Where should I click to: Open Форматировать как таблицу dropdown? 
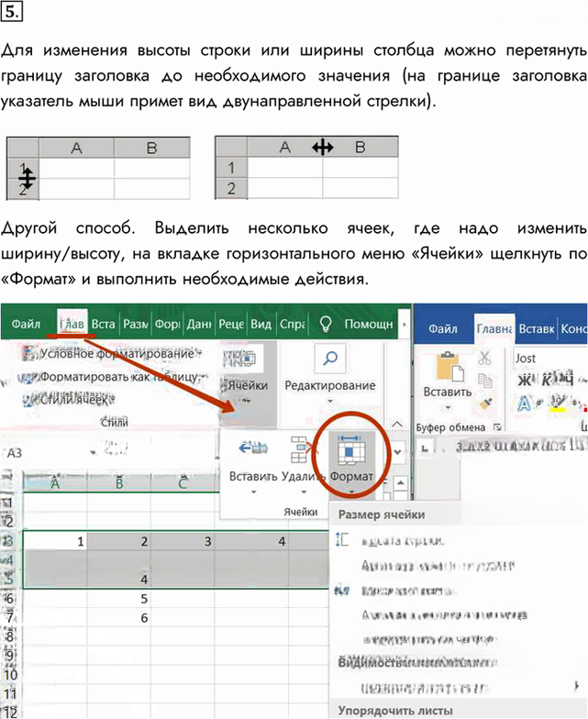(x=112, y=377)
